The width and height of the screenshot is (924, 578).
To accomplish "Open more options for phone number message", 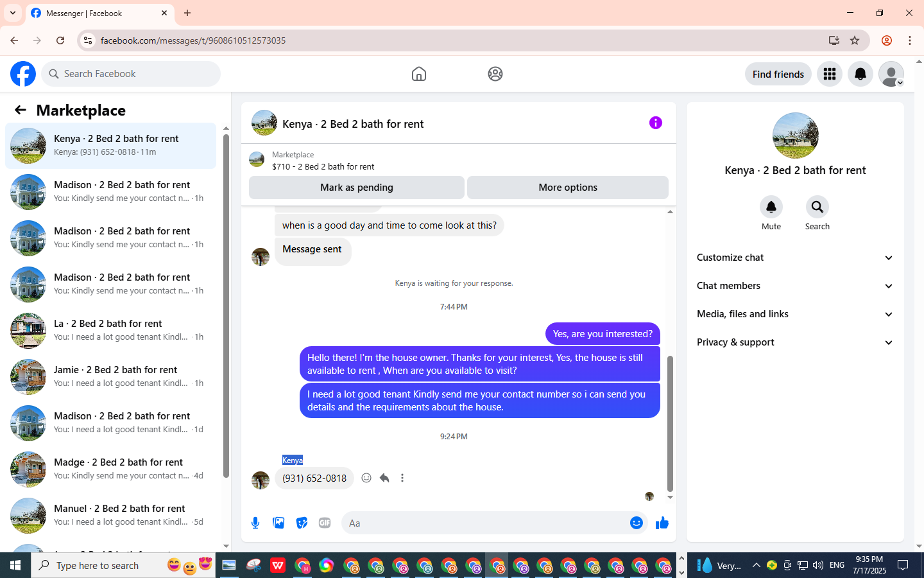I will [402, 478].
